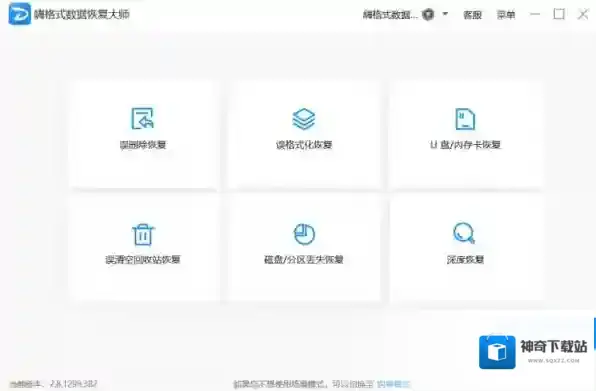The height and width of the screenshot is (391, 596).
Task: Choose the U盘/内存卡恢复 memory card icon
Action: point(465,119)
